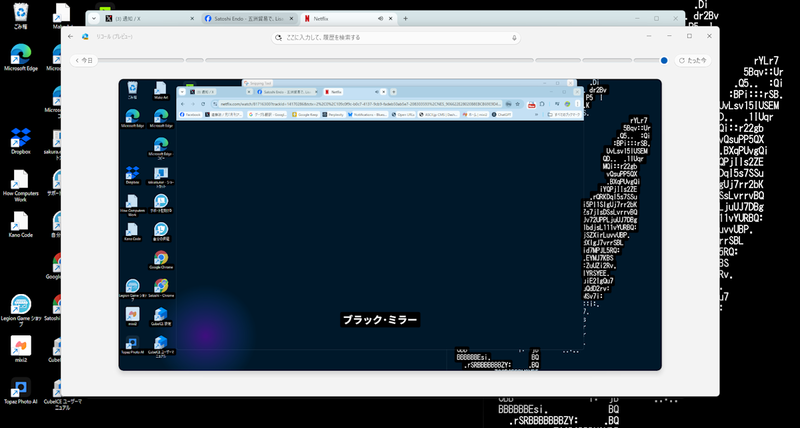Close the 通知 / X tab in Chrome
Screen dimensions: 800x428
[192, 18]
